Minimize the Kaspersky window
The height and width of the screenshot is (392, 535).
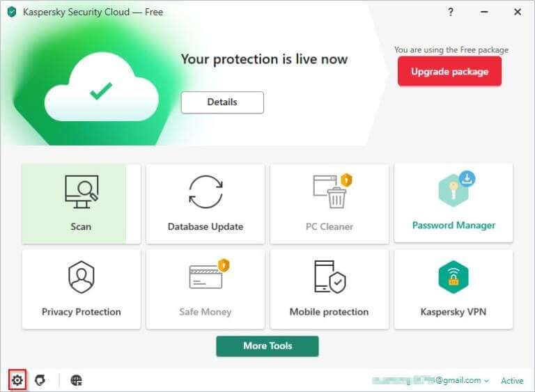tap(484, 12)
